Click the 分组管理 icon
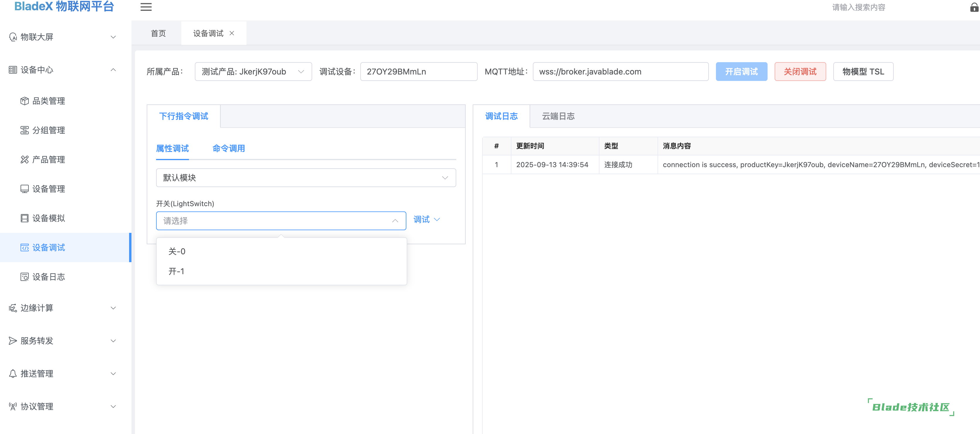The image size is (980, 434). [25, 130]
